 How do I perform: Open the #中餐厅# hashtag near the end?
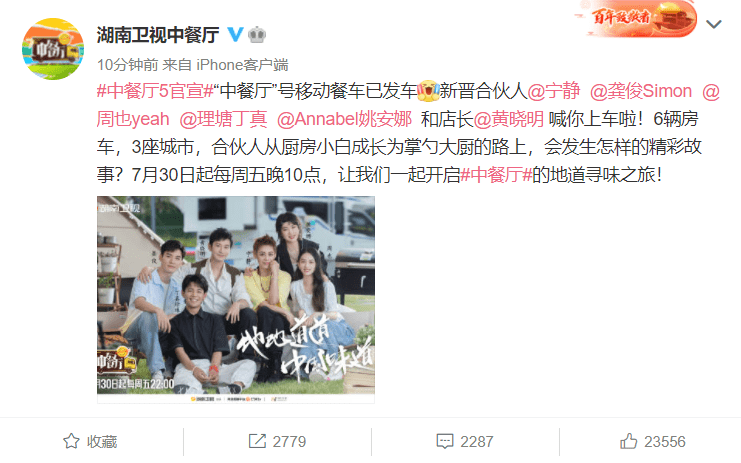click(496, 175)
